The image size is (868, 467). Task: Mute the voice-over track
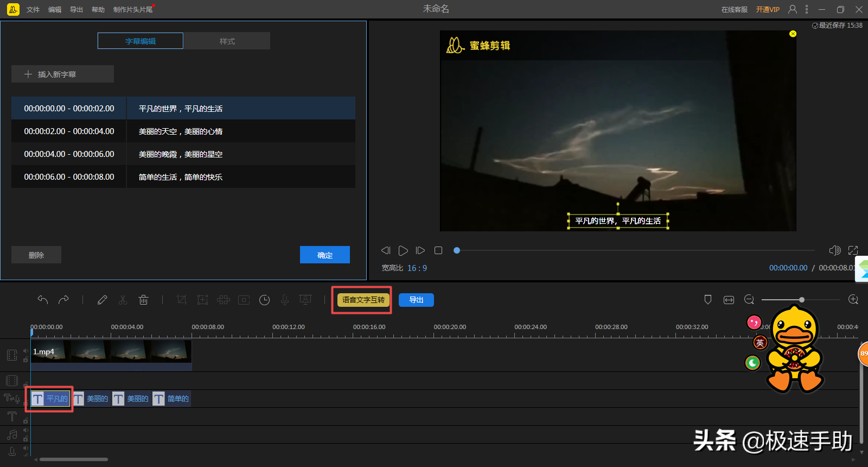coord(25,448)
